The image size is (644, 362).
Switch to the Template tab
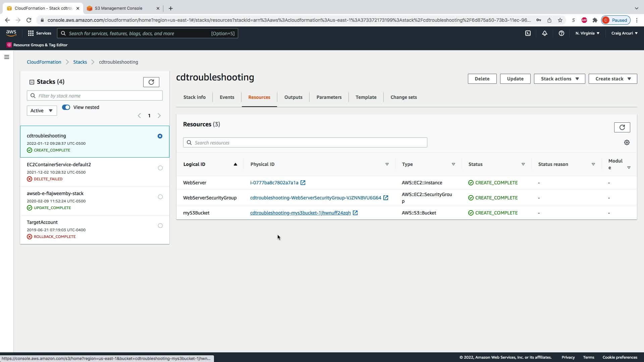[366, 97]
